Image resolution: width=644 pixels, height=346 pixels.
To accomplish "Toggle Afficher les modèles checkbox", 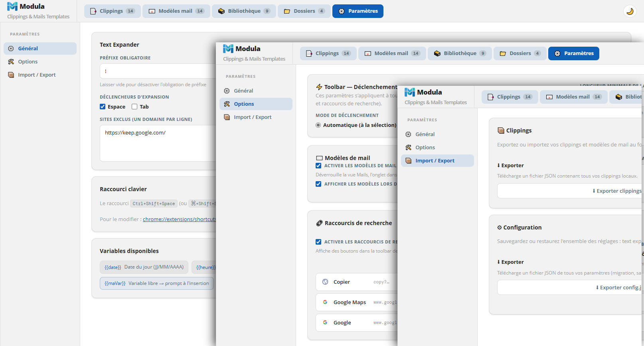I will [318, 184].
